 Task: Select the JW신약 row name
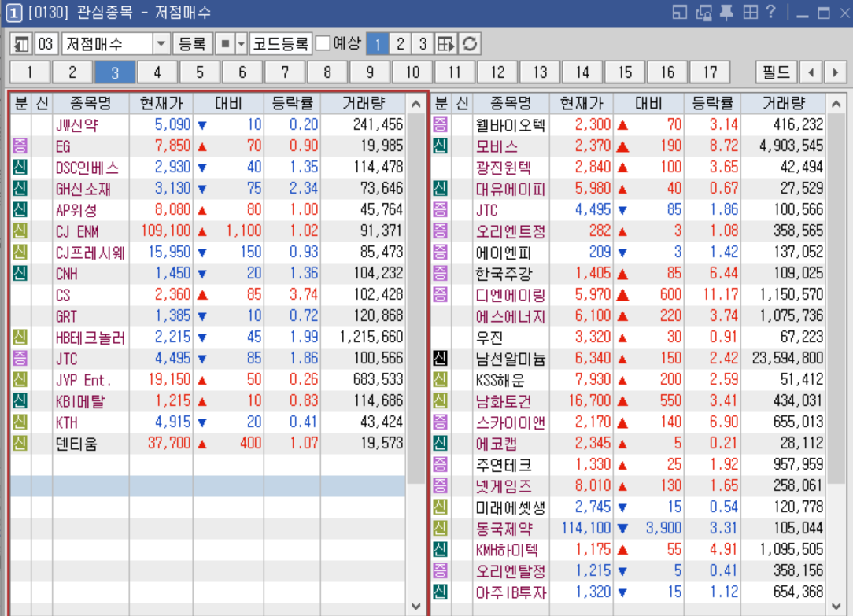tap(77, 125)
